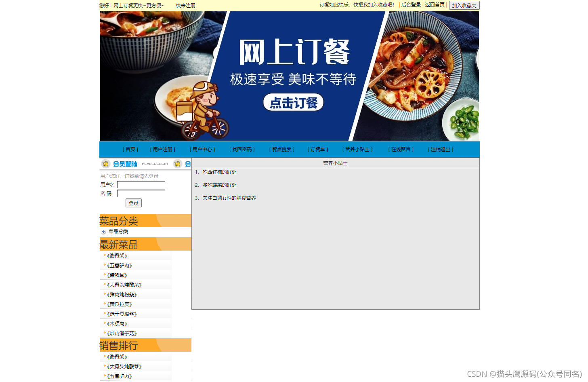Open 黄瓜拉皮 in the latest dishes list
This screenshot has width=588, height=382.
point(120,304)
